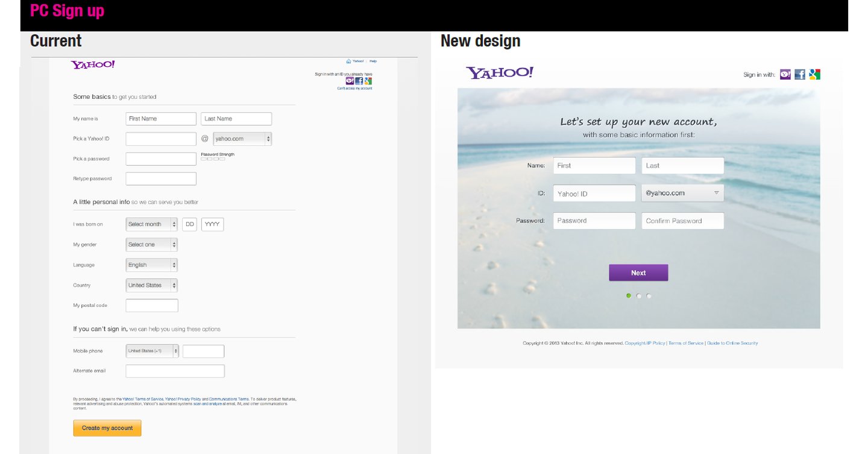Click mobile phone number field
Image resolution: width=868 pixels, height=454 pixels.
[x=204, y=351]
